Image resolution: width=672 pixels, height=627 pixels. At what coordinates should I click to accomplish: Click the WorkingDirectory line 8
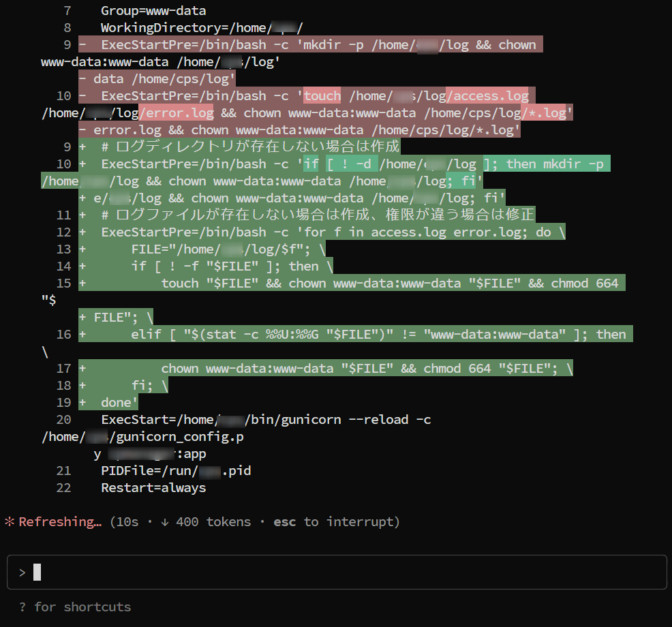click(x=201, y=28)
